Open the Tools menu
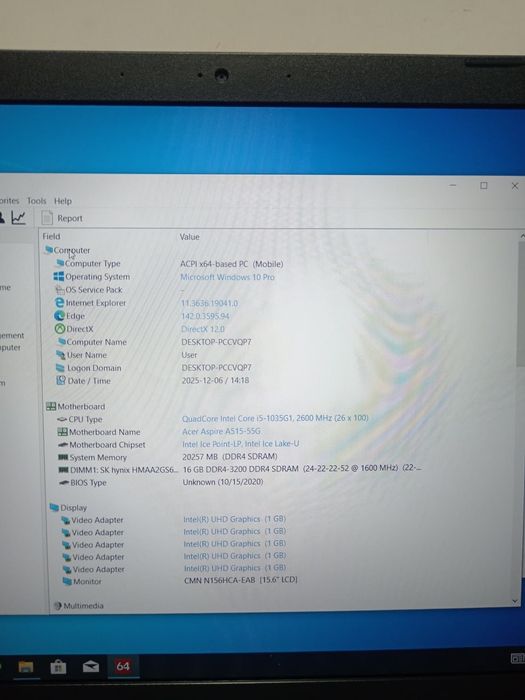The image size is (525, 700). [37, 201]
